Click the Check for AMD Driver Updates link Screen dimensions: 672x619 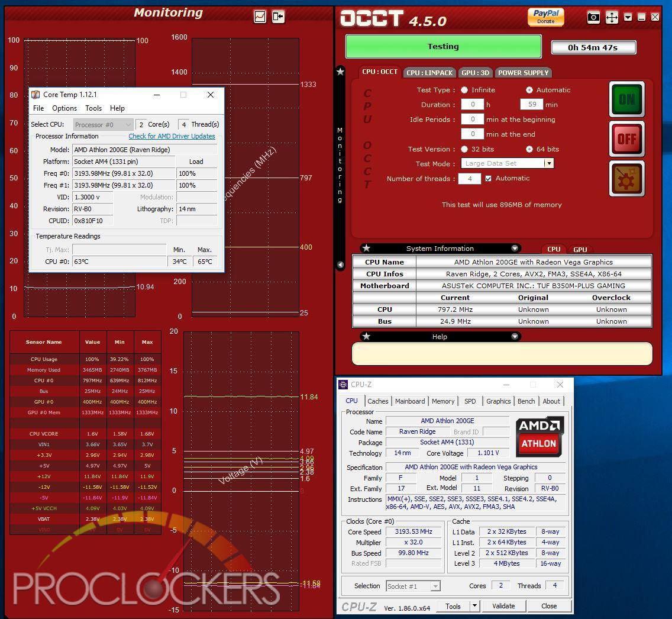(x=172, y=136)
